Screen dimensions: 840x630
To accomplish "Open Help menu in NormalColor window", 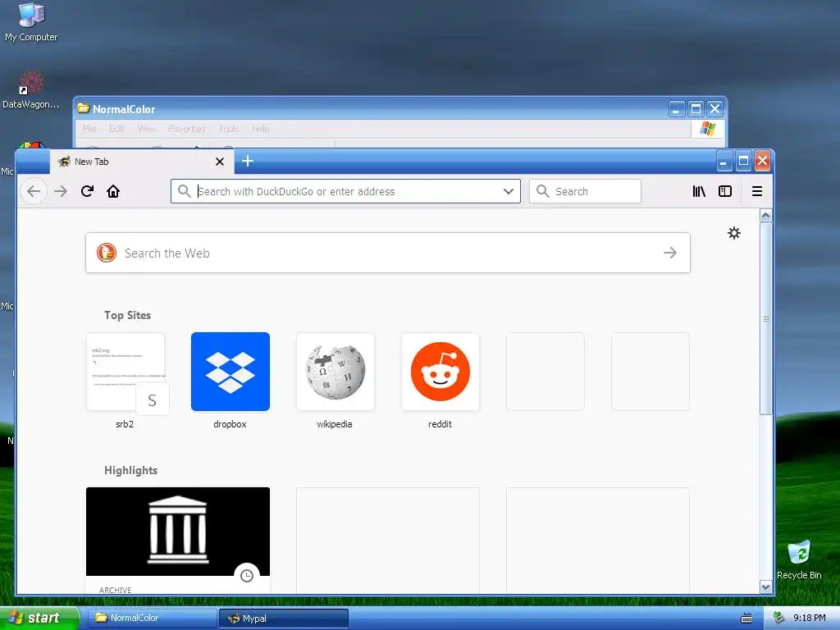I will [260, 129].
